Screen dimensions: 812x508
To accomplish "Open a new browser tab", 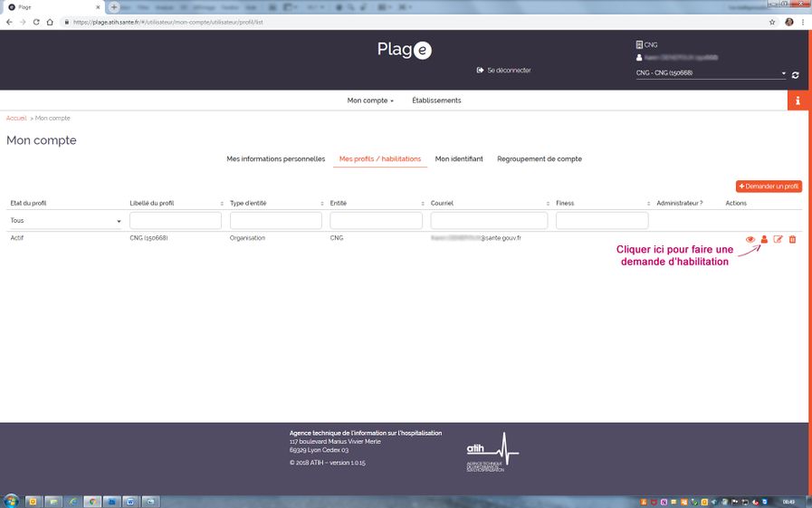I will click(x=114, y=7).
